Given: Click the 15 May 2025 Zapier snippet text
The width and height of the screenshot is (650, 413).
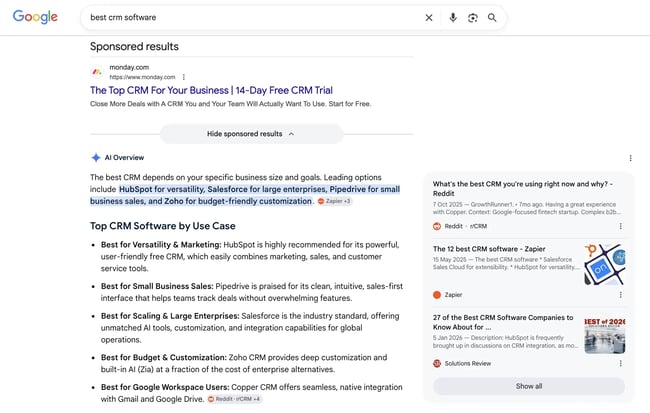Looking at the screenshot, I should [x=506, y=263].
